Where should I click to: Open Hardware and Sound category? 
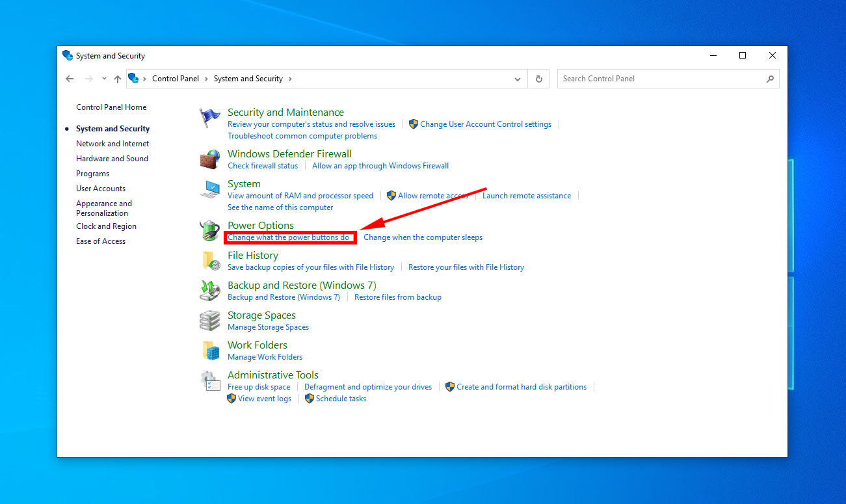click(x=112, y=159)
